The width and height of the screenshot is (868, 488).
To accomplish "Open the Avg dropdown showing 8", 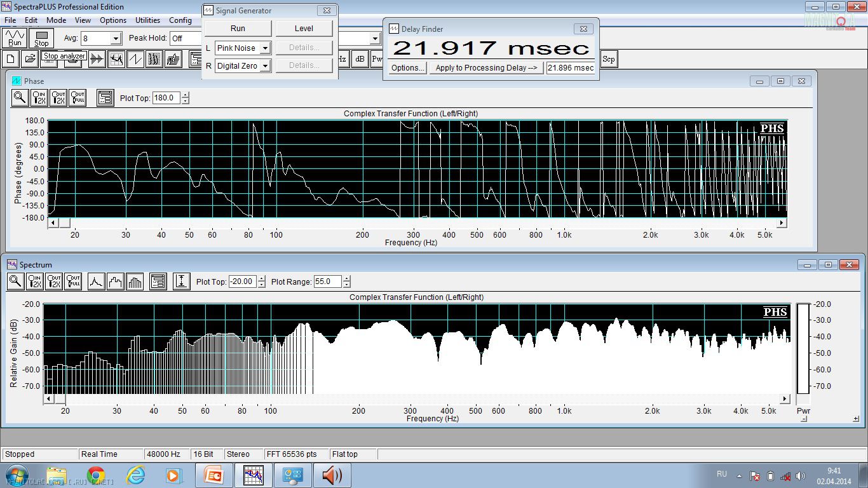I will pos(115,38).
